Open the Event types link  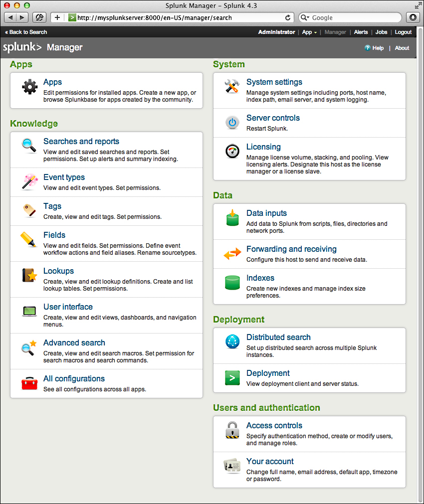click(64, 177)
